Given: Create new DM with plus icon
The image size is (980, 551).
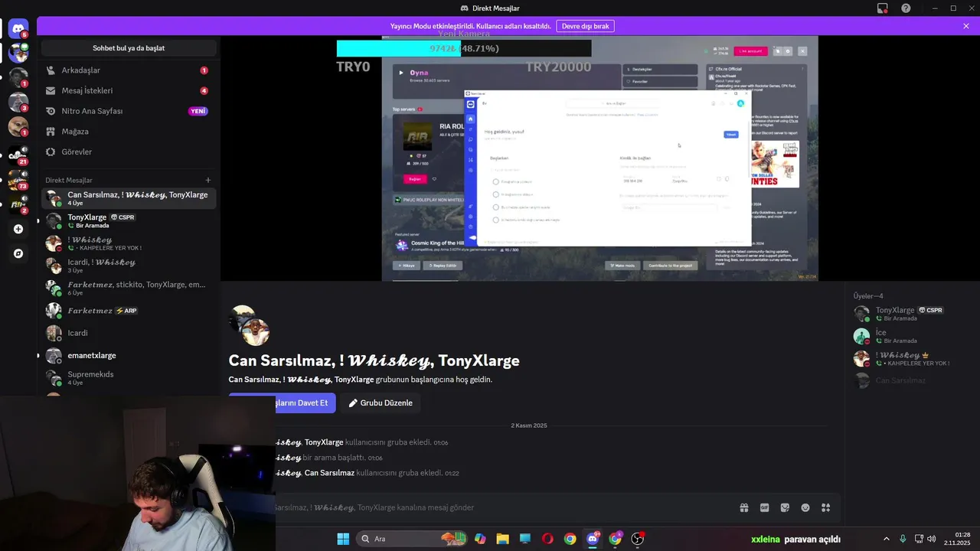Looking at the screenshot, I should pos(207,181).
